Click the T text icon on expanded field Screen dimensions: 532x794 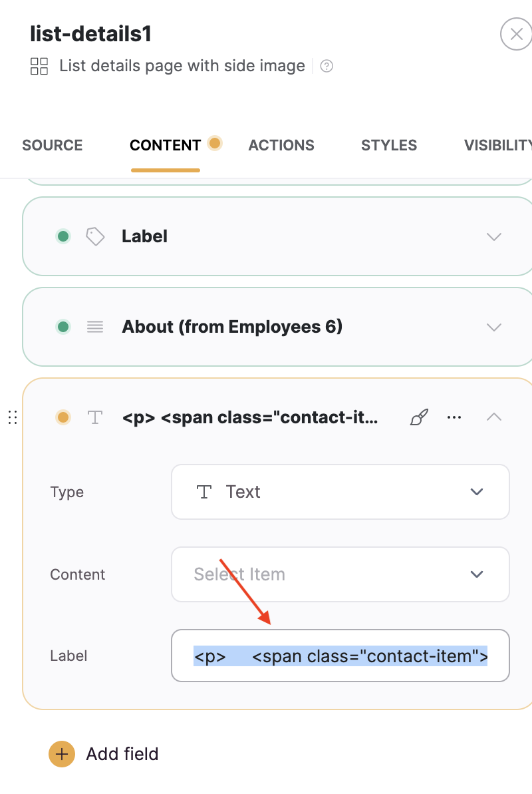[95, 417]
